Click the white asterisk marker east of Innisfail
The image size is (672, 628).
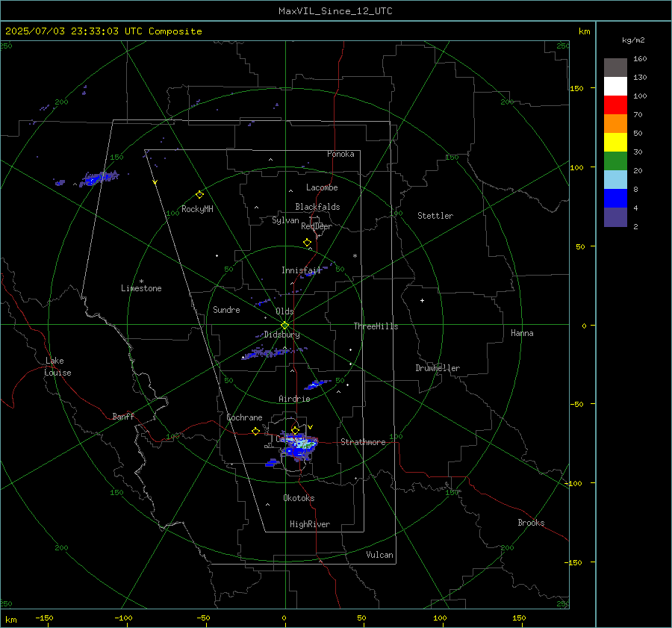coord(355,256)
